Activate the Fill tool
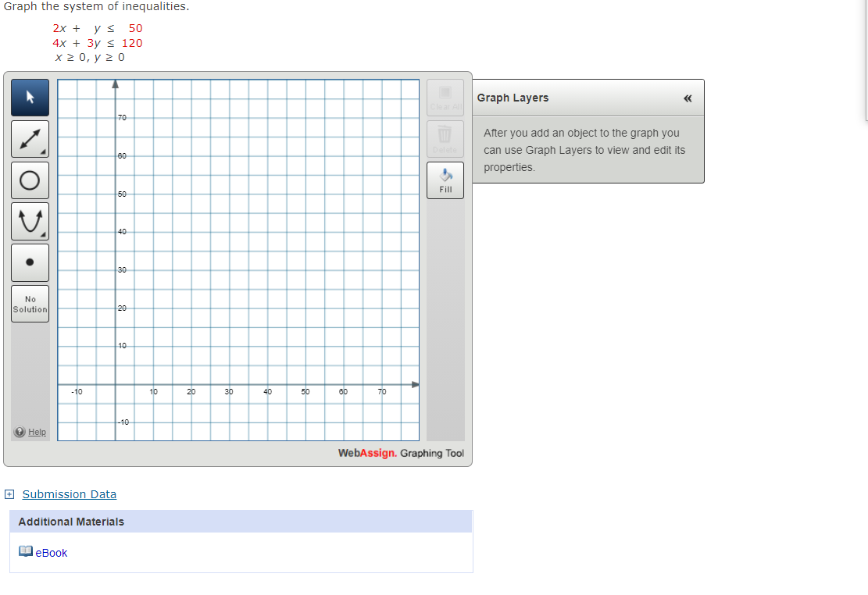Image resolution: width=868 pixels, height=595 pixels. pyautogui.click(x=445, y=180)
